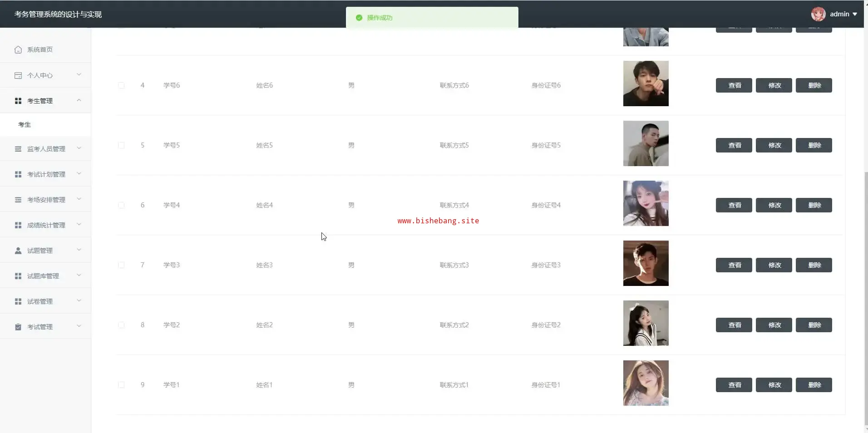Delete 姓名3 via 删除 button
The width and height of the screenshot is (868, 433).
pos(814,265)
